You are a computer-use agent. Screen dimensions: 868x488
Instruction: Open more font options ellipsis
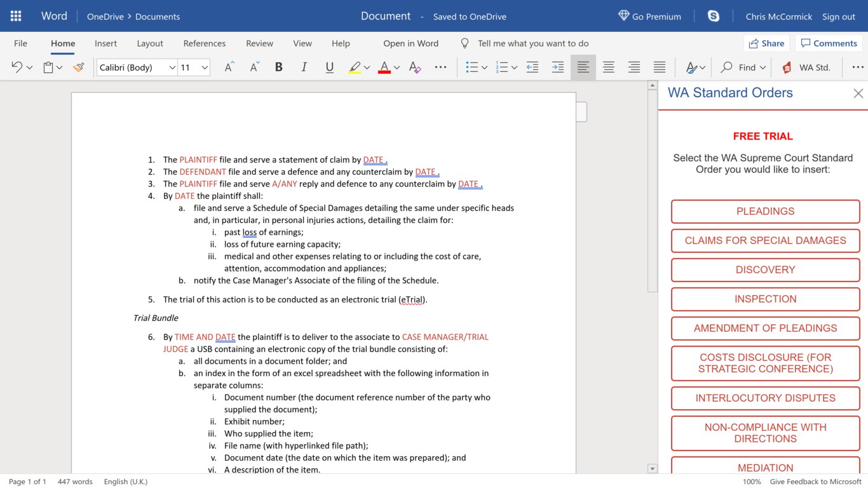440,67
